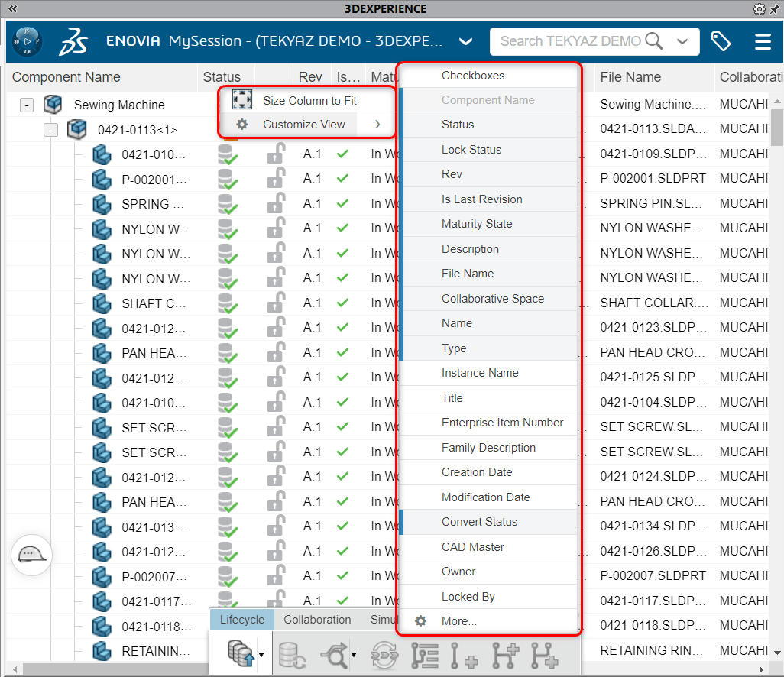
Task: Click in Search TEKYAZ DEMO field
Action: (571, 41)
